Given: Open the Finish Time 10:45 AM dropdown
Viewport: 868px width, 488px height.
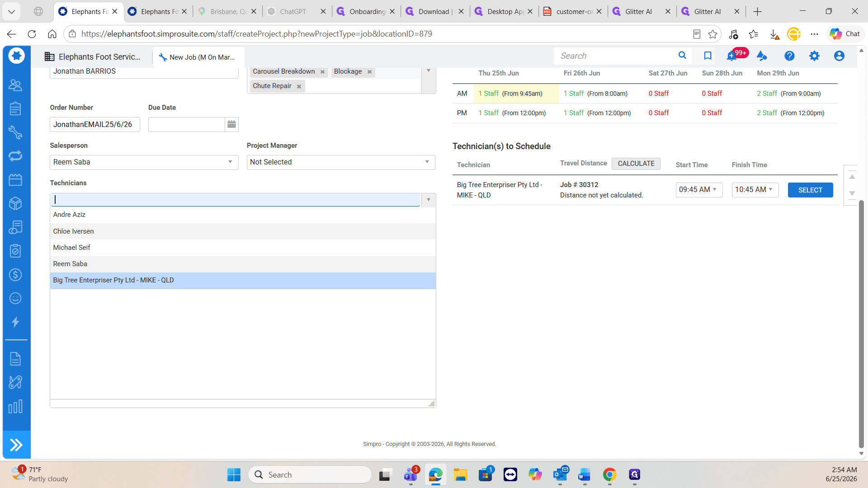Looking at the screenshot, I should [755, 190].
